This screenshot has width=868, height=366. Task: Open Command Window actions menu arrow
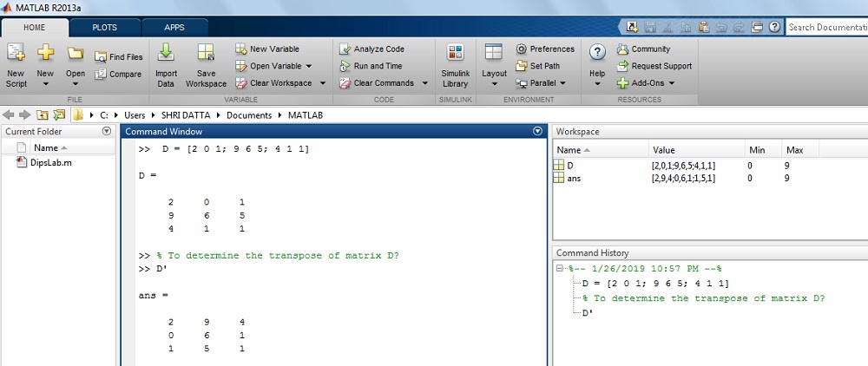point(536,131)
